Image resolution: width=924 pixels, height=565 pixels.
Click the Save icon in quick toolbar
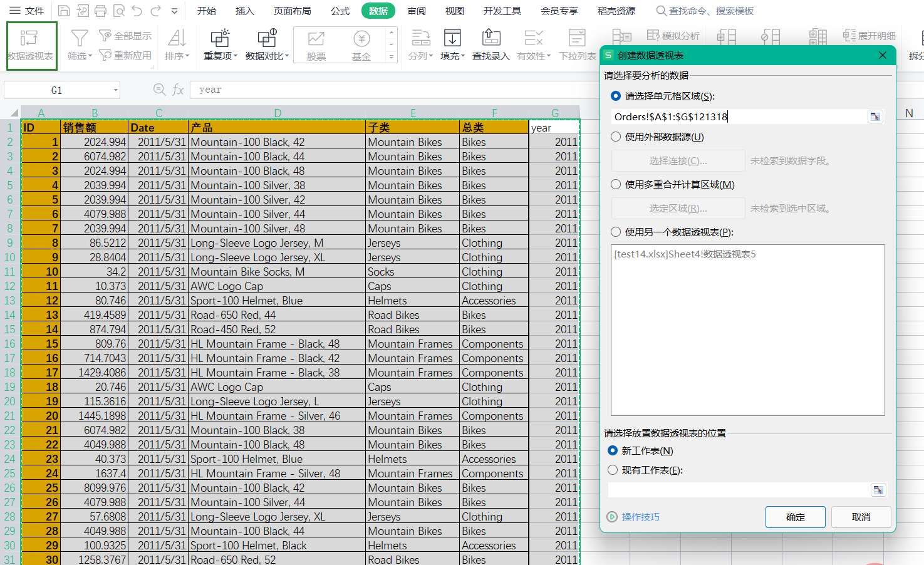64,11
